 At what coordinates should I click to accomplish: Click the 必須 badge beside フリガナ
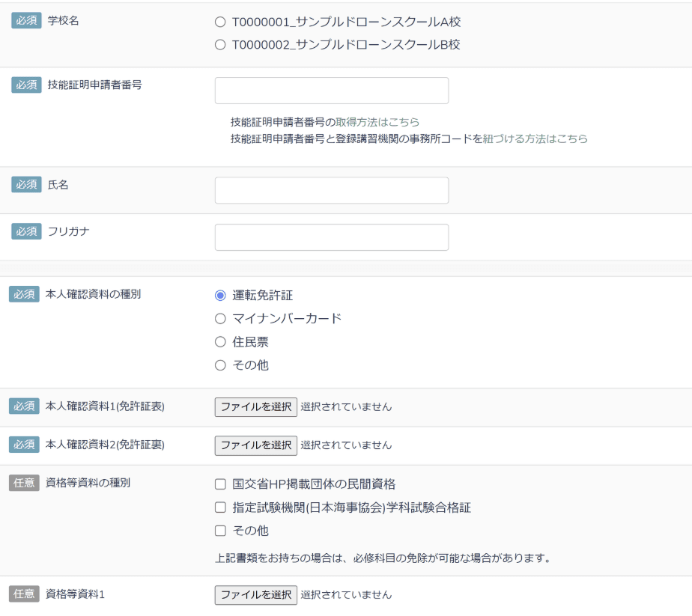(26, 231)
